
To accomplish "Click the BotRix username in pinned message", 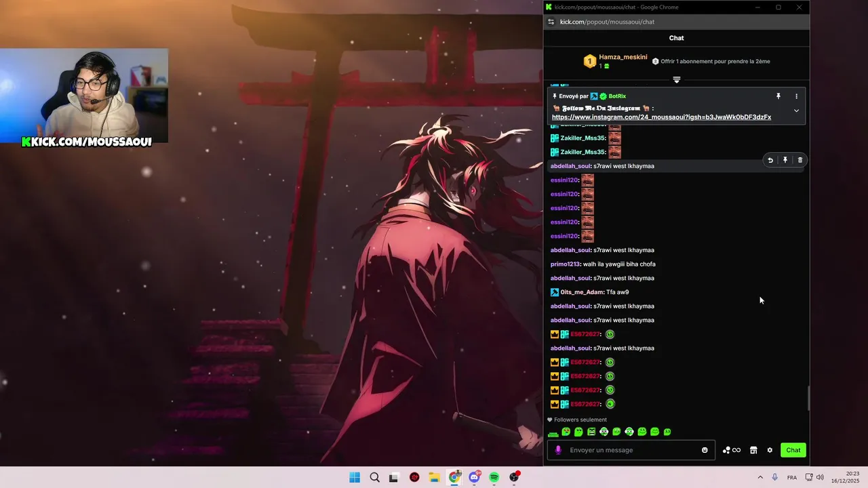I will coord(617,96).
